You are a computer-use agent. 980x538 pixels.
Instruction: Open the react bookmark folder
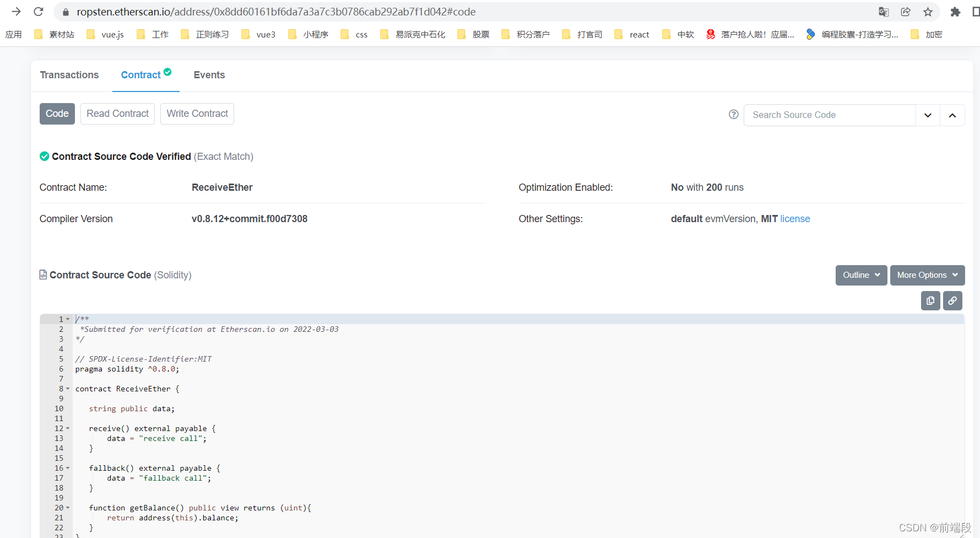pos(631,34)
